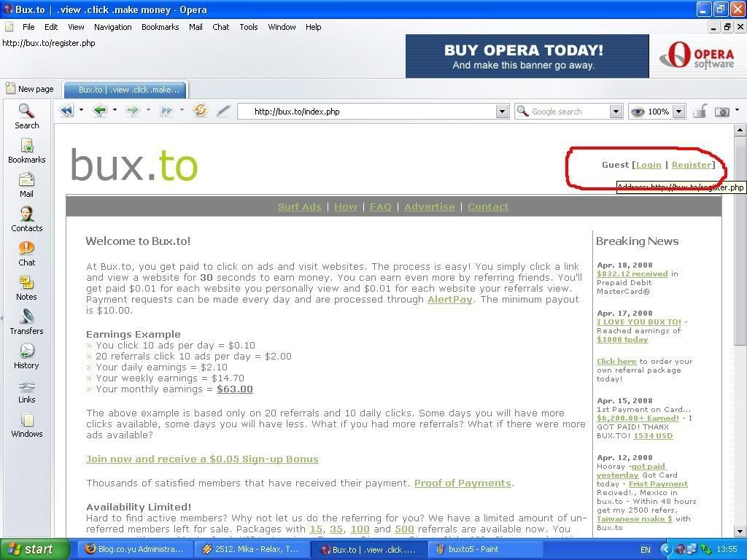Open the Tools menu
The image size is (747, 560).
point(249,27)
